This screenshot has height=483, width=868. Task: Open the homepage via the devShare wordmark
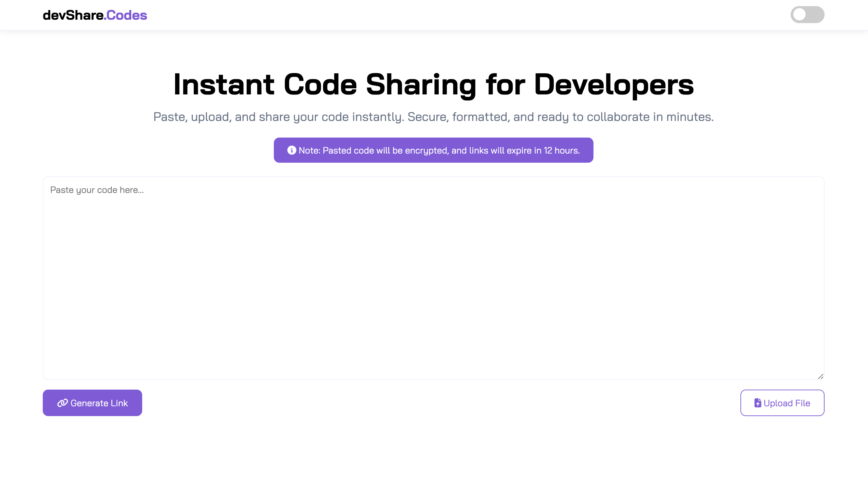pos(95,15)
